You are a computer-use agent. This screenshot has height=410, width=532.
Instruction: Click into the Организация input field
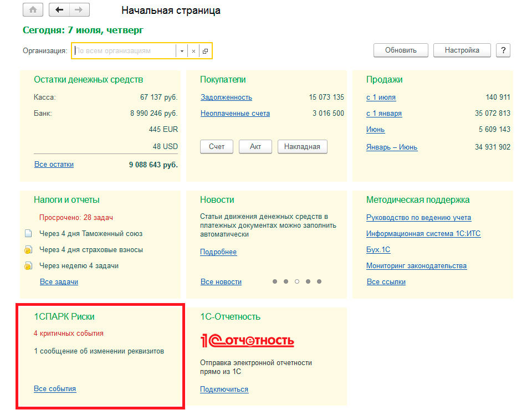point(123,51)
